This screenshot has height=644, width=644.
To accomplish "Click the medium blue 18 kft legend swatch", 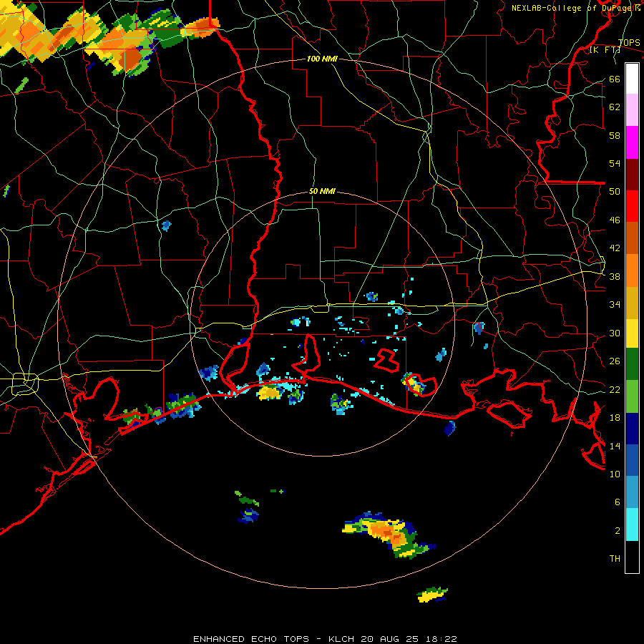I will pyautogui.click(x=632, y=461).
